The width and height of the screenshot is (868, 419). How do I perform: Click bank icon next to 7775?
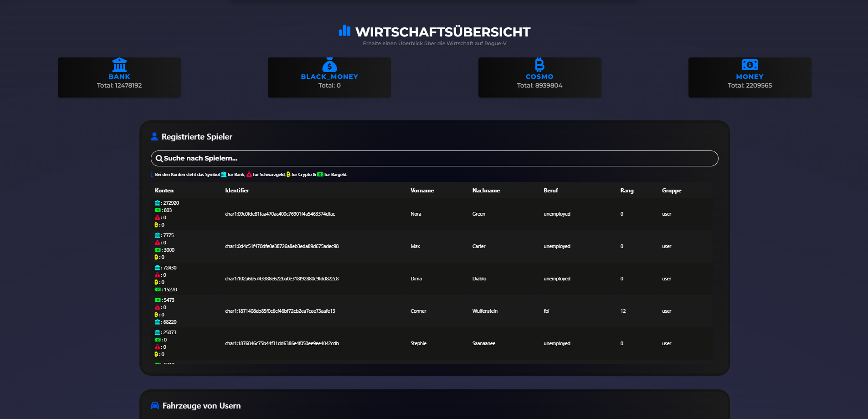click(x=157, y=235)
